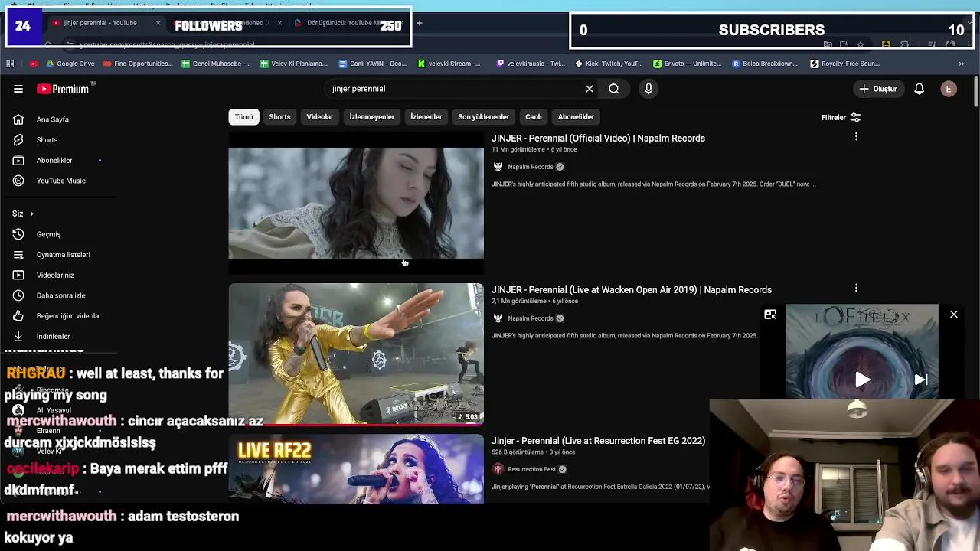
Task: Open Resurrection Fest channel link
Action: coord(531,469)
